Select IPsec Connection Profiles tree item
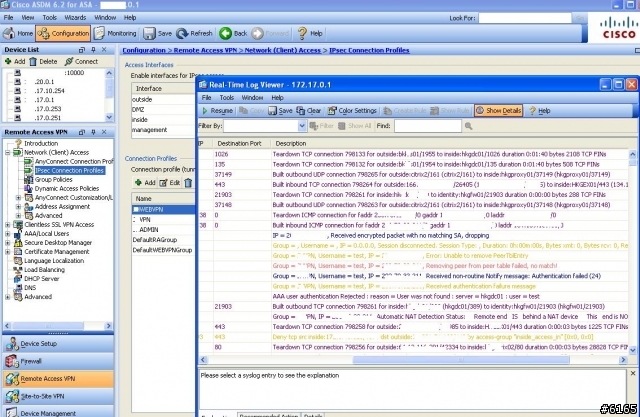This screenshot has height=417, width=640. 69,171
